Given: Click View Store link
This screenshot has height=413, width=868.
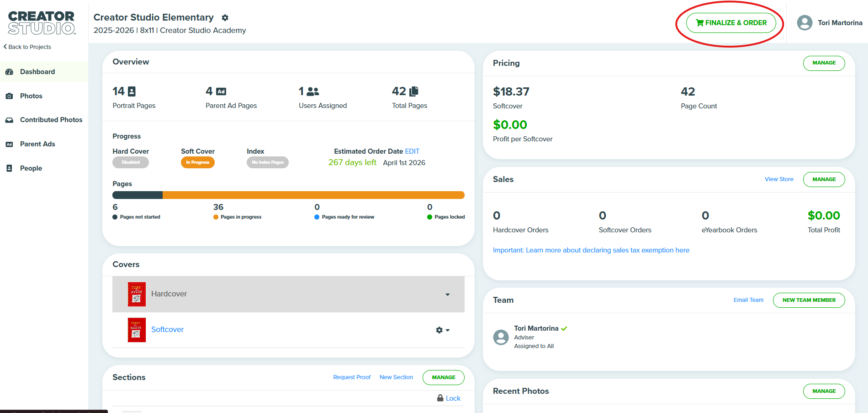Looking at the screenshot, I should [779, 179].
